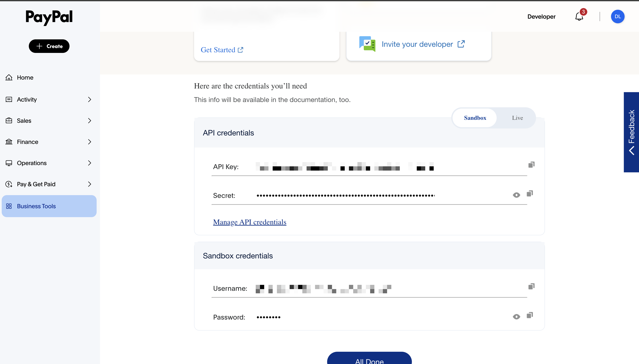The height and width of the screenshot is (364, 639).
Task: Click the Invite developer chat icon
Action: coord(367,44)
